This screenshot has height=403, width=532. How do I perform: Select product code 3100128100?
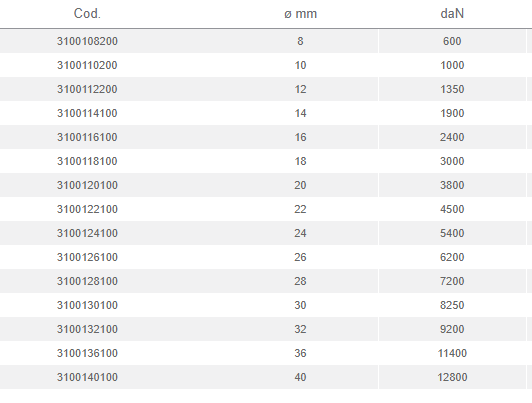pos(87,281)
